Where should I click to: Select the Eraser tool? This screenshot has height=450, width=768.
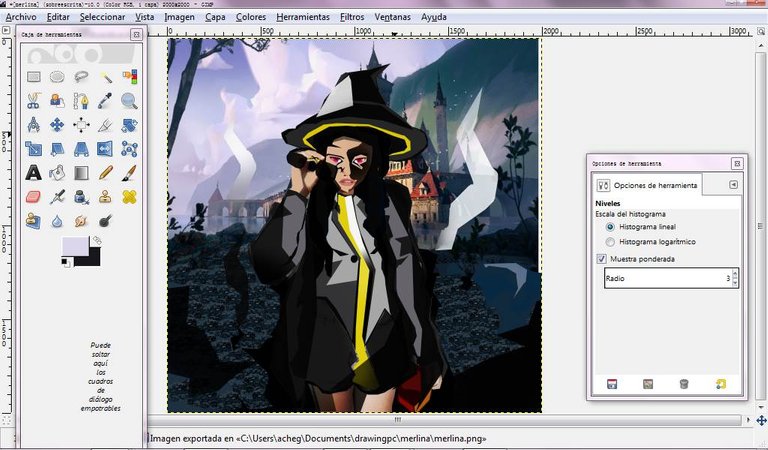pos(33,197)
